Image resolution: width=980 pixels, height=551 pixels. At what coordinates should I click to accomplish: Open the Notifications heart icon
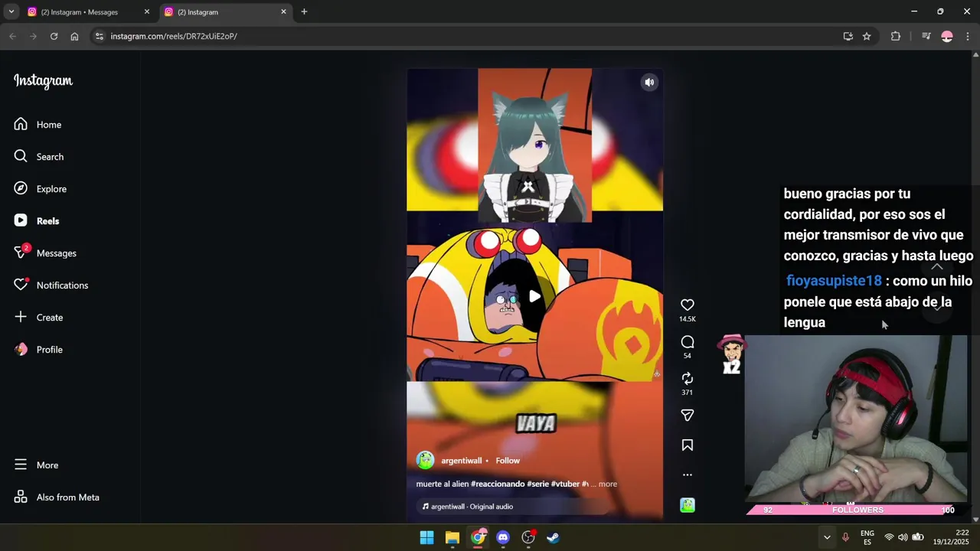[21, 285]
